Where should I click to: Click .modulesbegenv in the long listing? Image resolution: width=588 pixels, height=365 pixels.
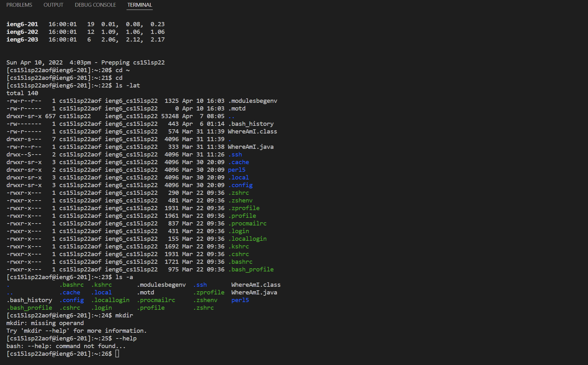click(x=252, y=101)
